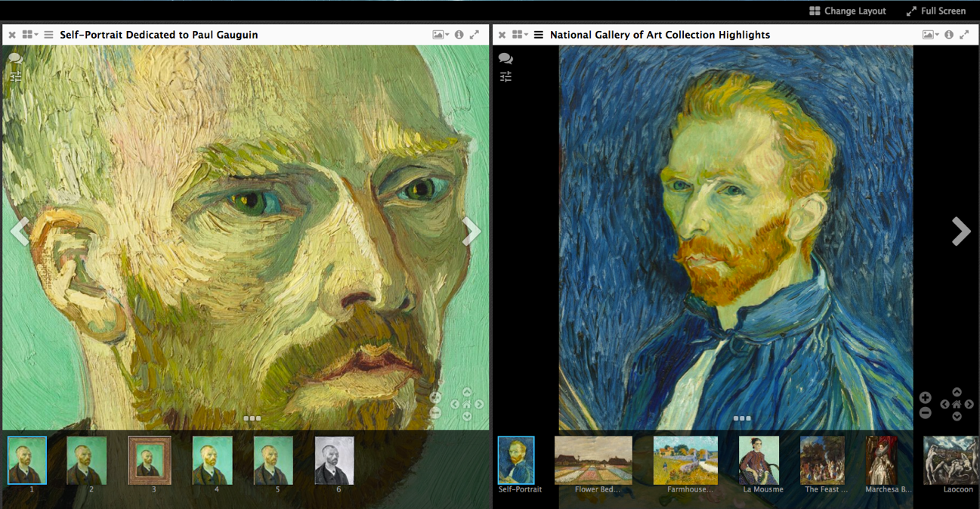Select thumbnail 5 in Gauguin window
The image size is (980, 509).
(274, 461)
